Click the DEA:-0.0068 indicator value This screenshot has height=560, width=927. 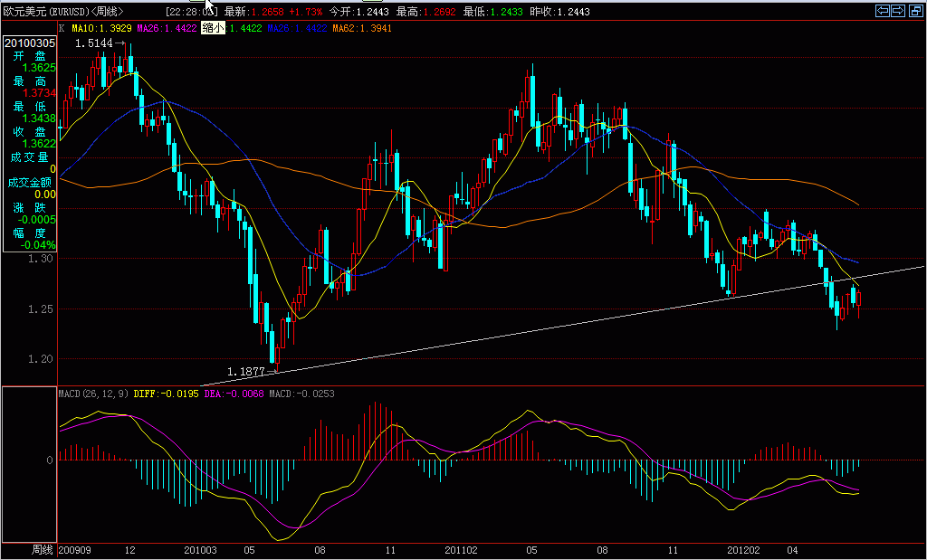click(x=234, y=394)
